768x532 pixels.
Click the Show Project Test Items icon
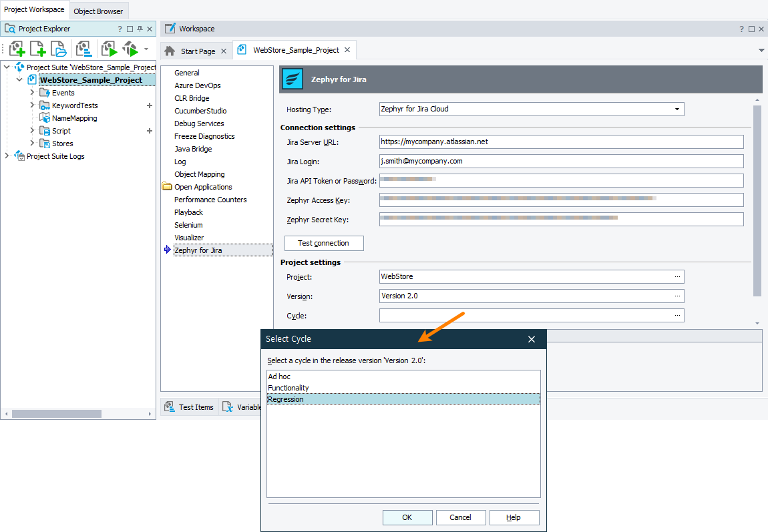coord(83,49)
